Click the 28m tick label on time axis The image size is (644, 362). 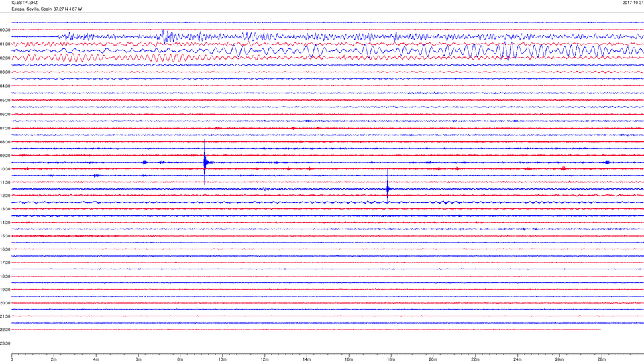(x=602, y=359)
